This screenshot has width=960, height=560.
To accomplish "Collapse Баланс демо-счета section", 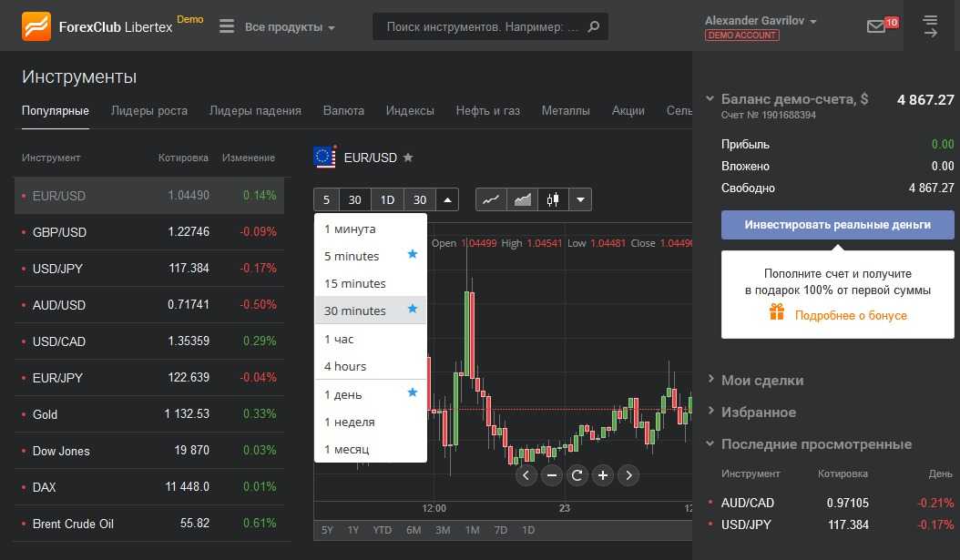I will pyautogui.click(x=710, y=98).
